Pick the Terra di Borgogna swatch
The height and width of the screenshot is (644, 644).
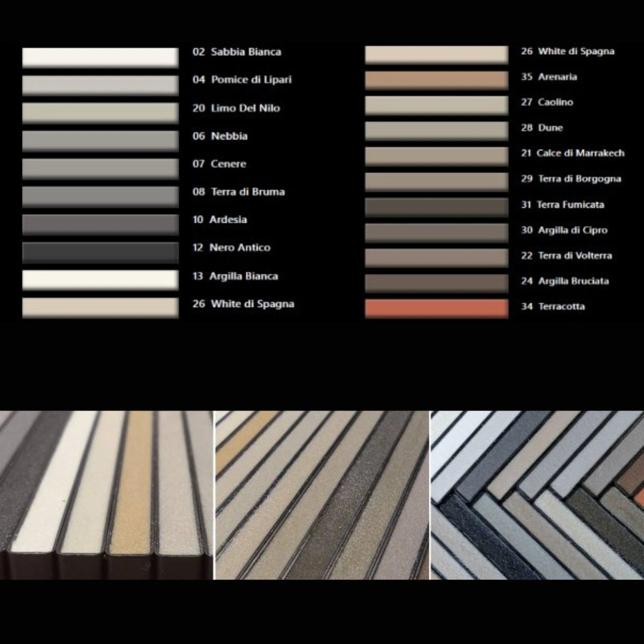click(436, 182)
